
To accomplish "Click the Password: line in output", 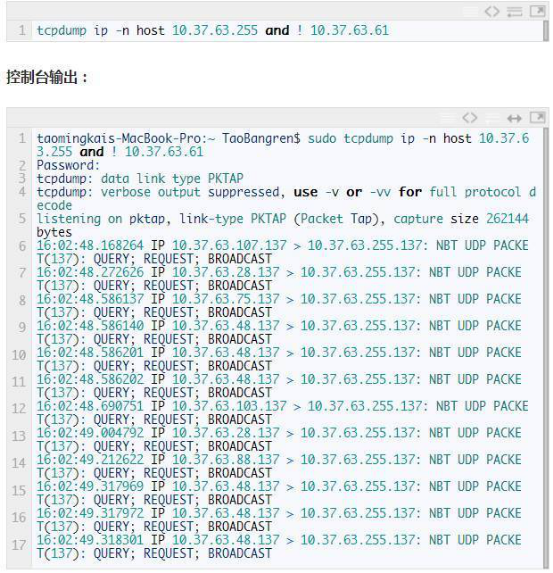I will tap(68, 165).
